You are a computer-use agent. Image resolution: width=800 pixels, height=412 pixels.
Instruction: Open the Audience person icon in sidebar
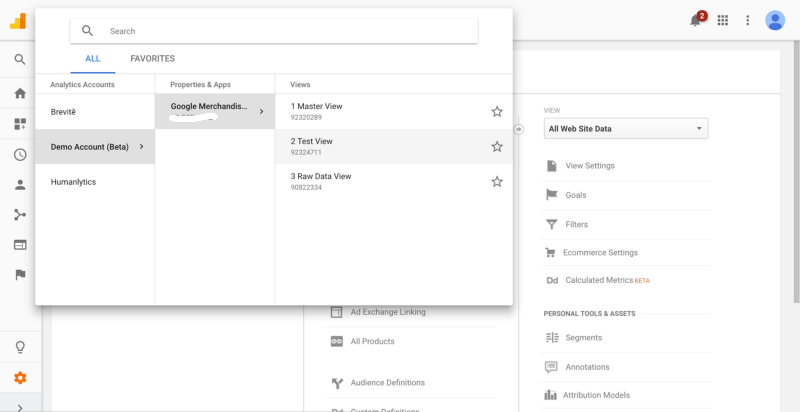click(x=20, y=184)
